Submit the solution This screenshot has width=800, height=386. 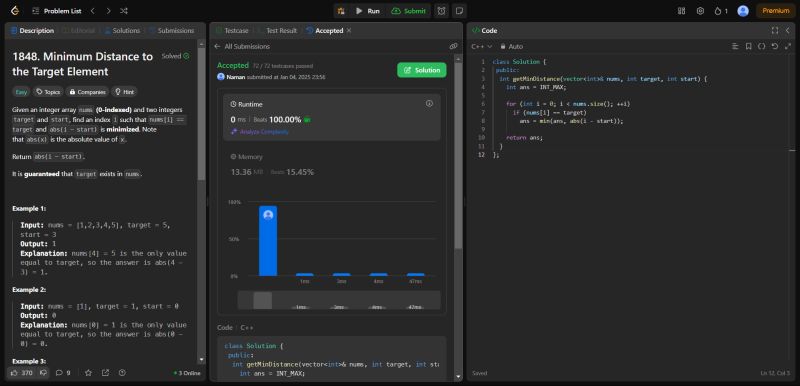(x=409, y=11)
